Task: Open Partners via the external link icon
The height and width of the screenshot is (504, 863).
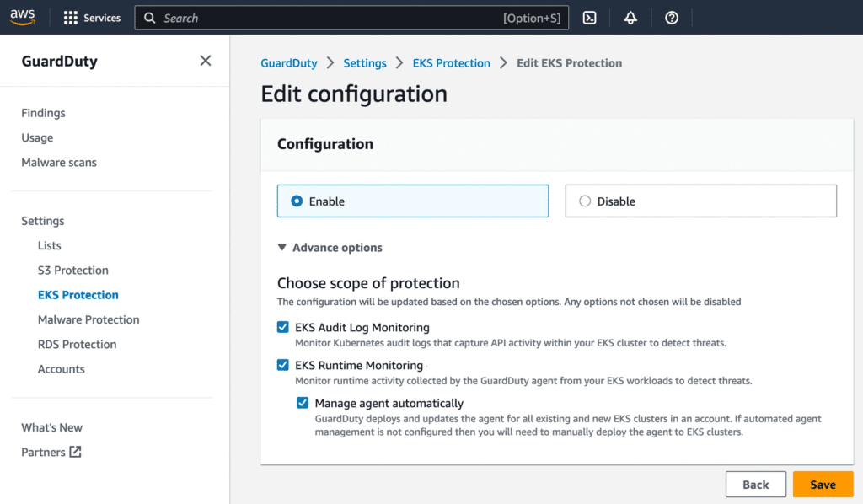Action: pyautogui.click(x=78, y=452)
